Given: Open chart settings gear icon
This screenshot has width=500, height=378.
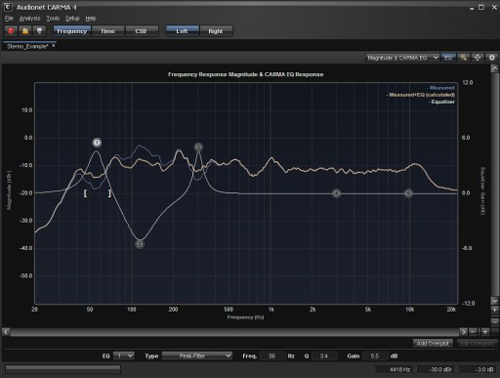Looking at the screenshot, I should coord(492,58).
